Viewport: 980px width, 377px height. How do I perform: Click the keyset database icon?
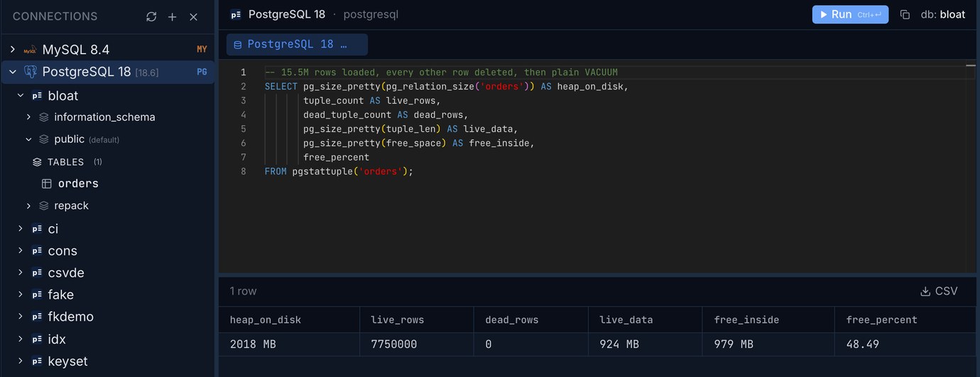coord(37,361)
